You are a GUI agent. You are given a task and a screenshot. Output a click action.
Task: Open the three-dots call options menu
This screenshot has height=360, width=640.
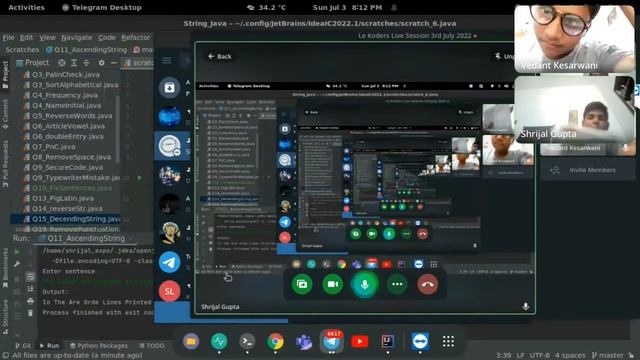(397, 284)
